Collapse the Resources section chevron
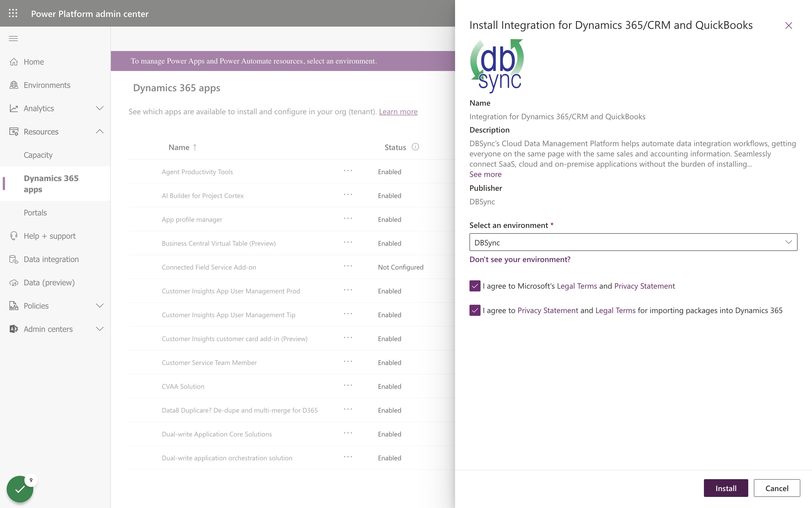The height and width of the screenshot is (508, 812). click(100, 131)
